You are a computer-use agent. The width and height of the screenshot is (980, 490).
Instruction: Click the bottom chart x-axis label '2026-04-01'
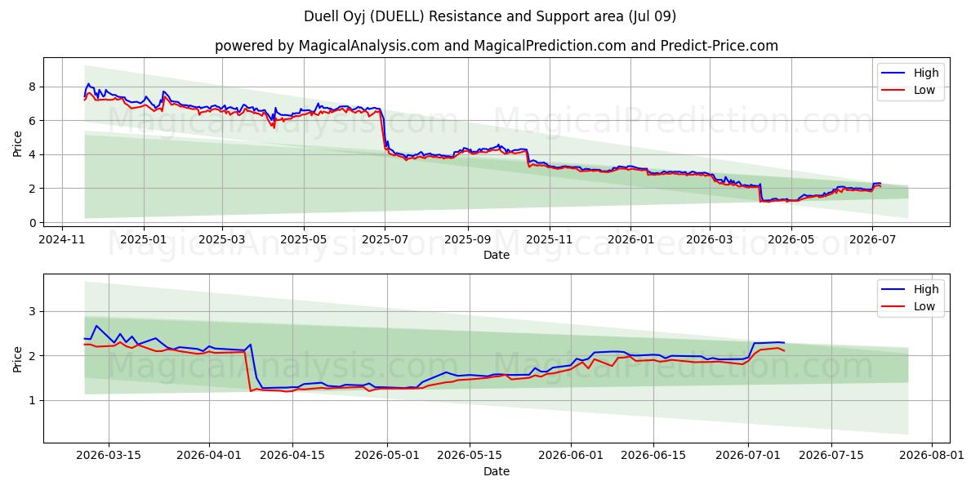point(211,457)
